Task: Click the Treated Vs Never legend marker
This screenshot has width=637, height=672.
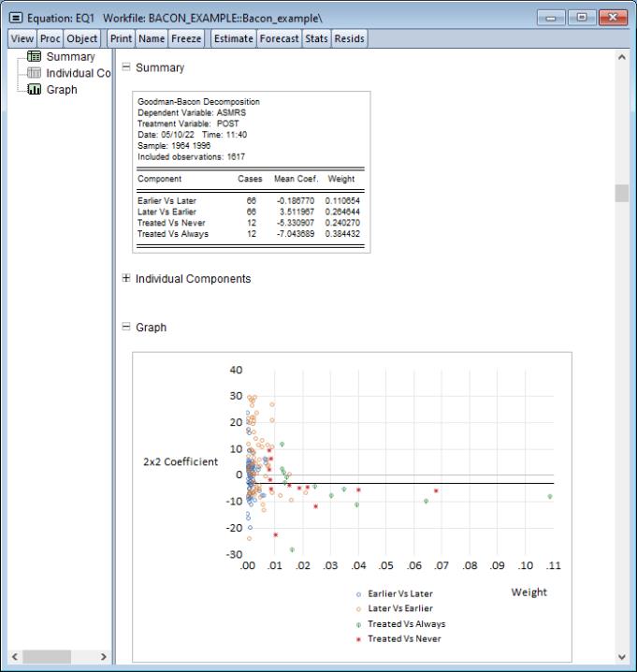Action: (359, 639)
